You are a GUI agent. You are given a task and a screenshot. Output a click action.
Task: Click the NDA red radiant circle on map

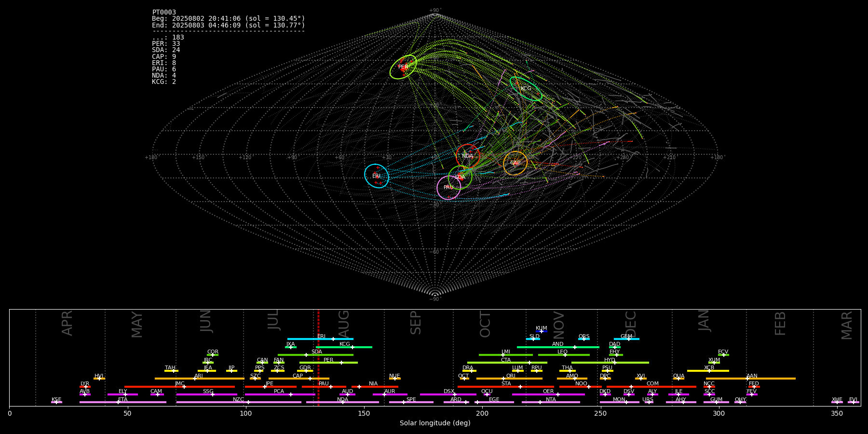coord(468,156)
